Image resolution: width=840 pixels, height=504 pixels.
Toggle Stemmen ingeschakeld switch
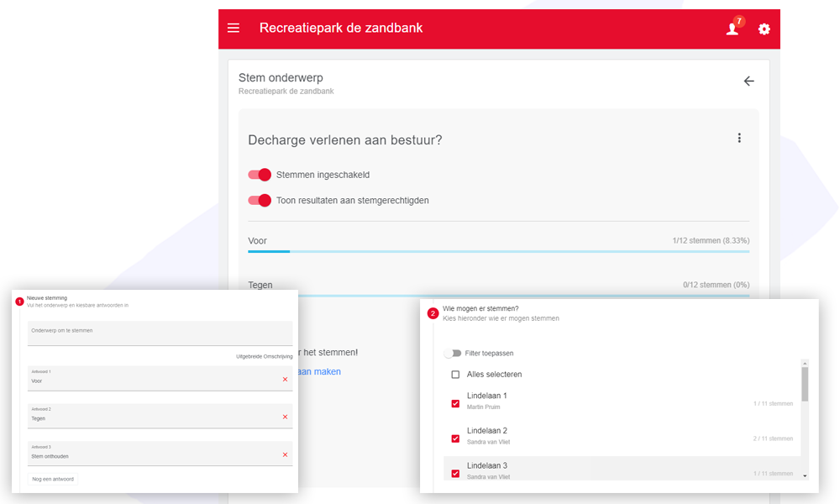click(260, 175)
